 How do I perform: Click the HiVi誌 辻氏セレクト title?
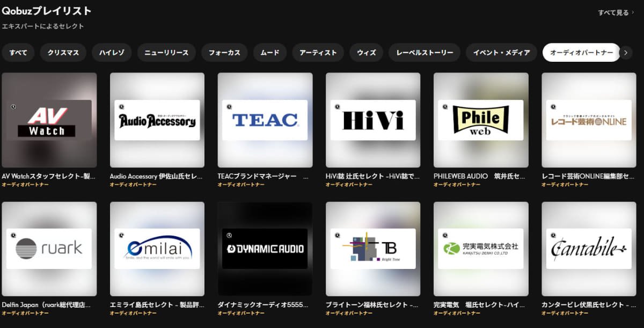(x=373, y=176)
